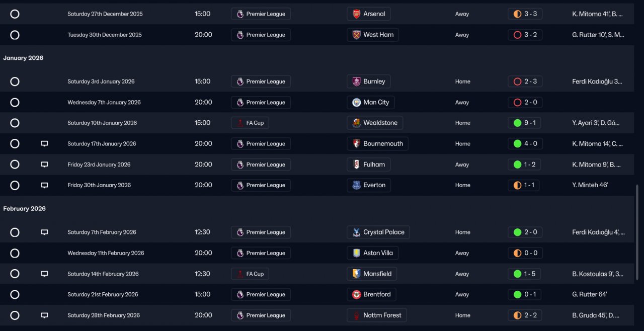This screenshot has height=331, width=644.
Task: Click the TV icon on the Crystal Palace fixture
Action: pyautogui.click(x=44, y=232)
